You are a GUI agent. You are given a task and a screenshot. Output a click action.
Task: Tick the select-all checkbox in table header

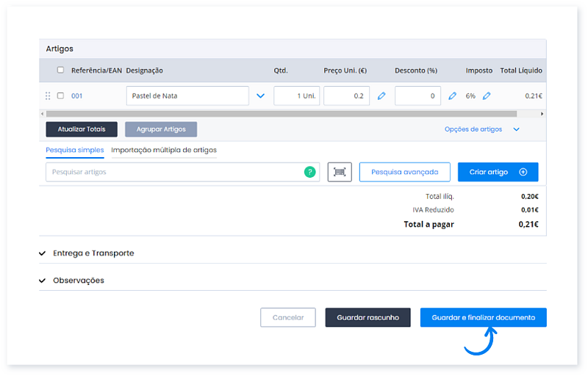pos(60,70)
